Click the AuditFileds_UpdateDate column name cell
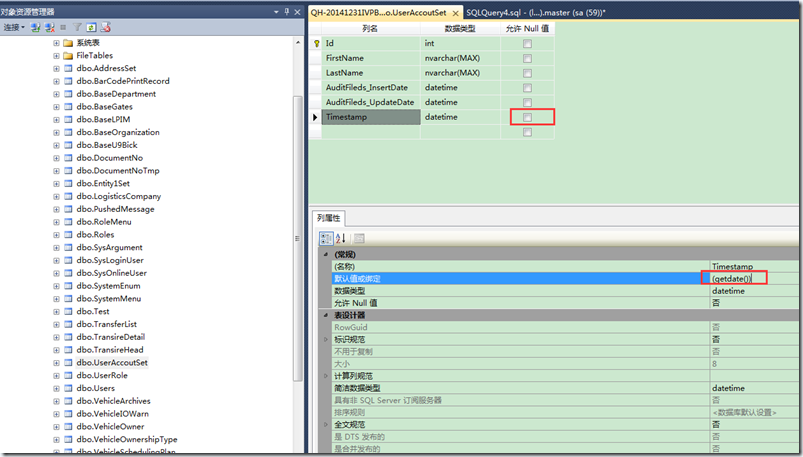 click(x=371, y=102)
